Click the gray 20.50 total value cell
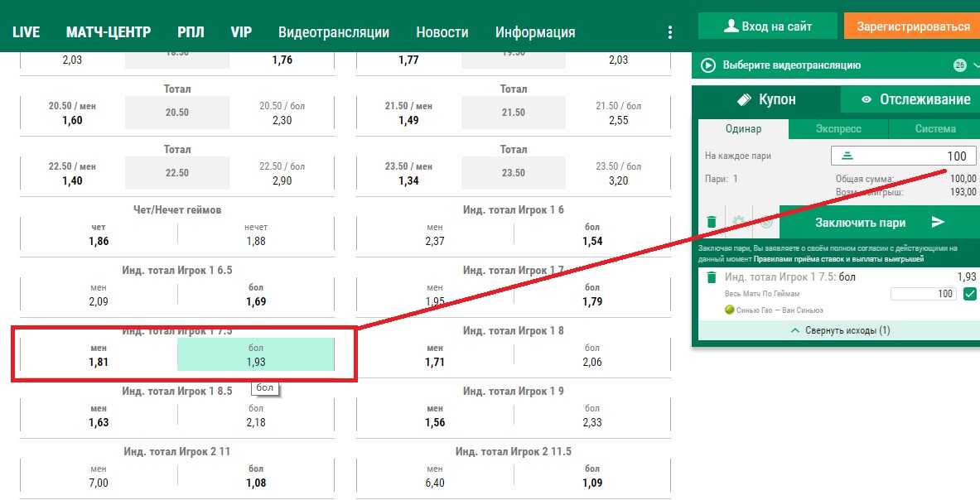This screenshot has height=500, width=980. tap(177, 113)
